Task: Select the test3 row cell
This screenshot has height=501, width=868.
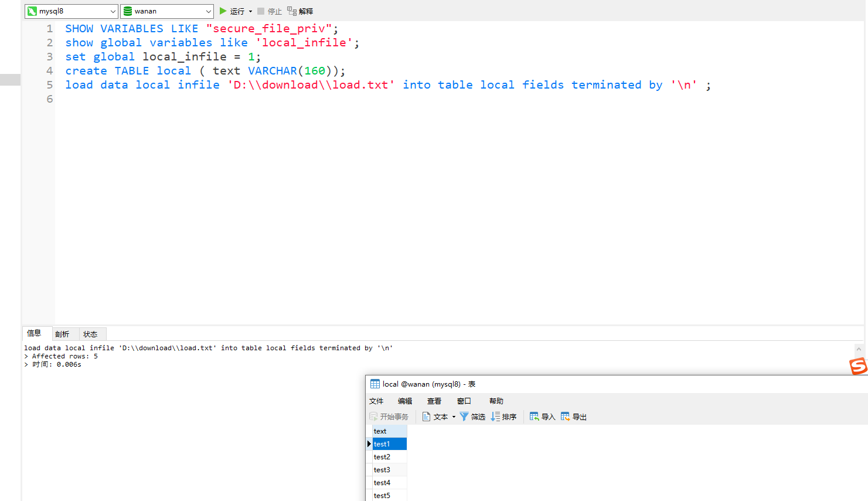Action: [390, 470]
